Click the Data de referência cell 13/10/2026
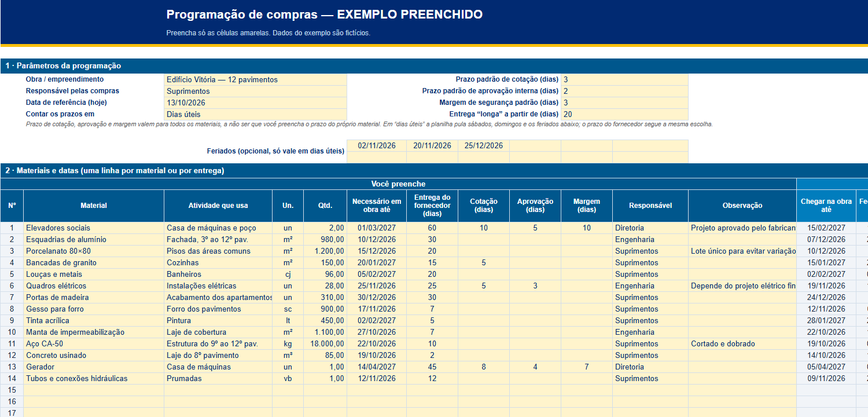Screen dimensions: 868x417 (255, 103)
